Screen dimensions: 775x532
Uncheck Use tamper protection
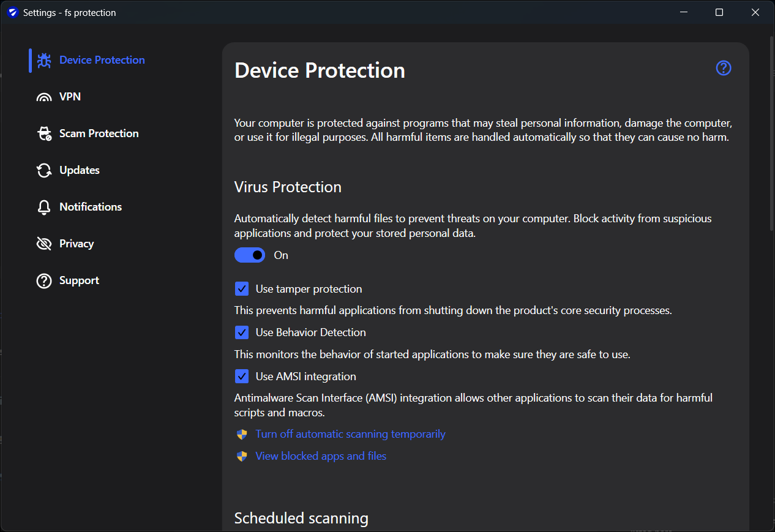tap(242, 289)
